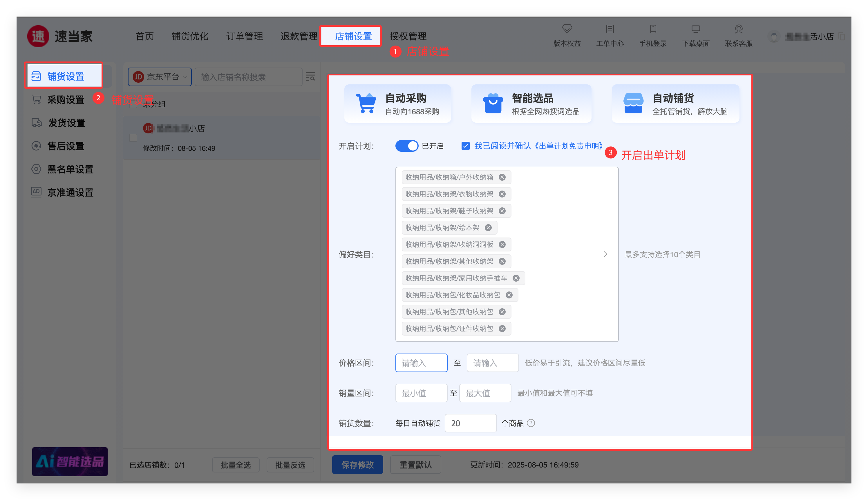868x500 pixels.
Task: Open the Ai智能选品 banner
Action: [x=70, y=461]
